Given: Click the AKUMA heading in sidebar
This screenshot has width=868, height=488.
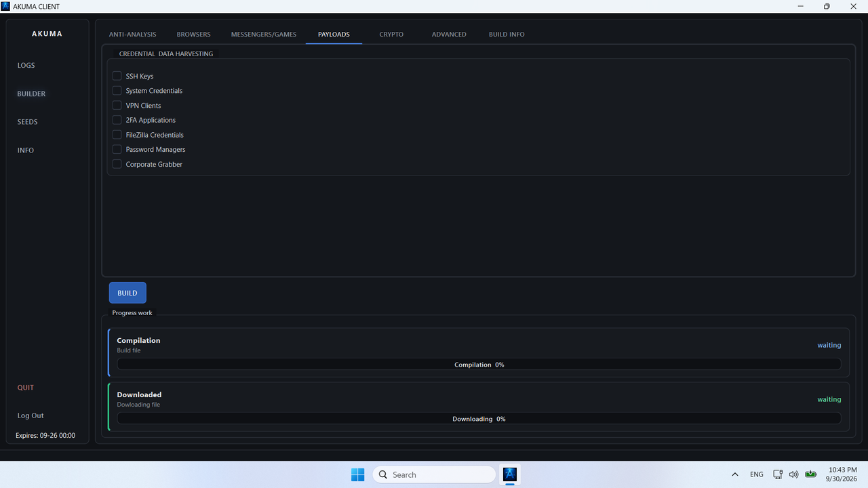Looking at the screenshot, I should click(47, 34).
